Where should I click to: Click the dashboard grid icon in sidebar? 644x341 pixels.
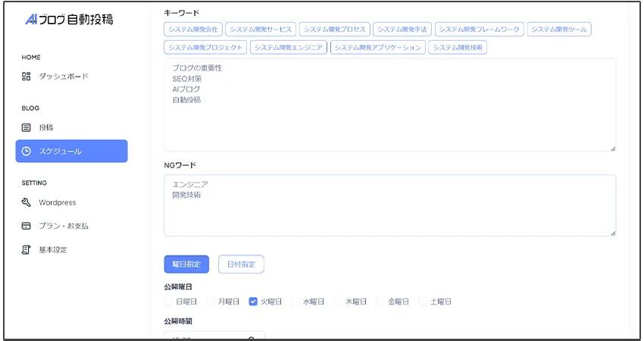point(27,77)
